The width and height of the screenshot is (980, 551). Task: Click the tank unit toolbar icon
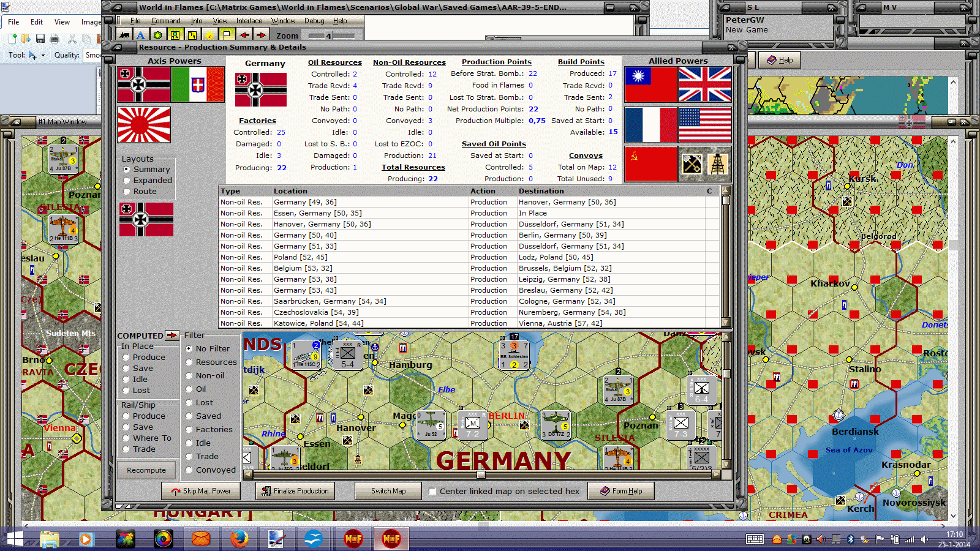pyautogui.click(x=124, y=35)
